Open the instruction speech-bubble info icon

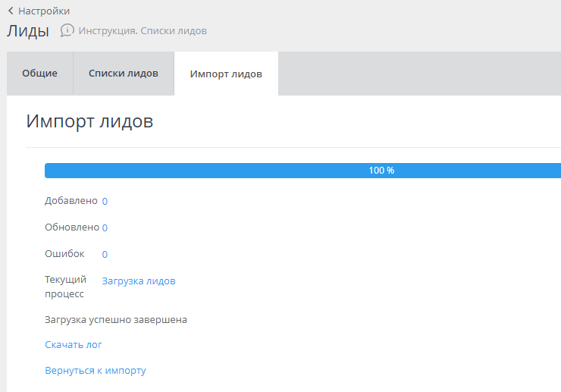67,30
